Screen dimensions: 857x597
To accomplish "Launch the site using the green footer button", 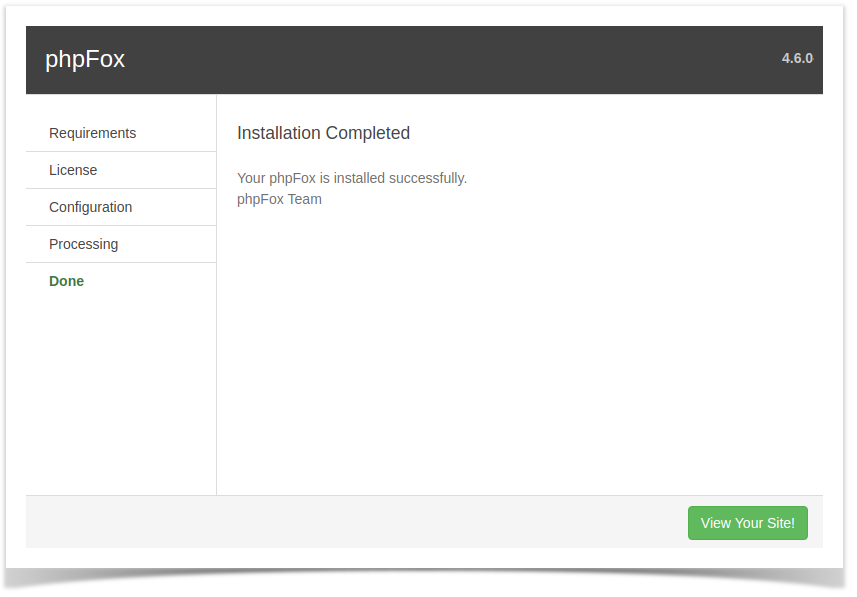I will pos(747,523).
